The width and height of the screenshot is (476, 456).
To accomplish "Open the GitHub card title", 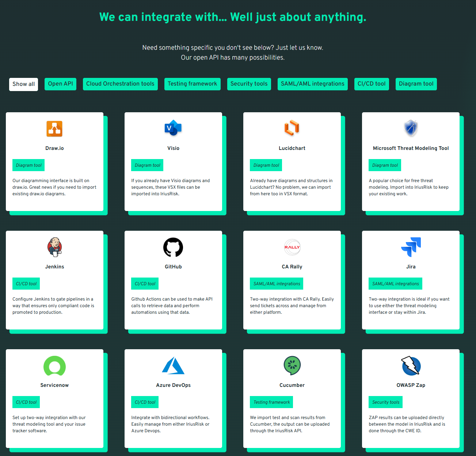I will pyautogui.click(x=173, y=267).
